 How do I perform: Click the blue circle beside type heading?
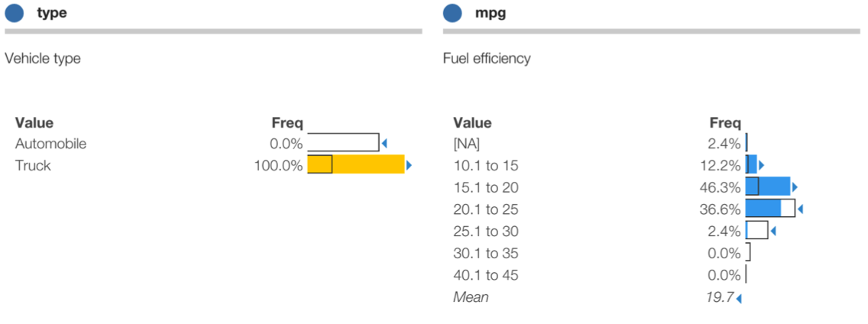point(15,13)
